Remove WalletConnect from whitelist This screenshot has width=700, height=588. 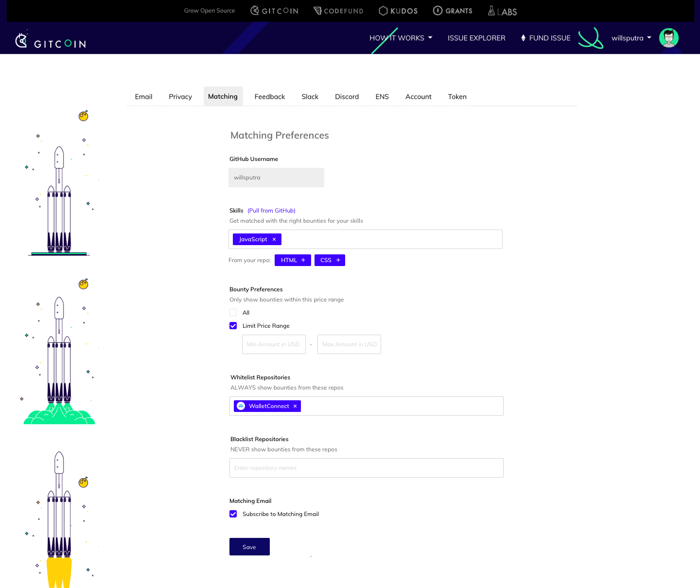coord(295,406)
